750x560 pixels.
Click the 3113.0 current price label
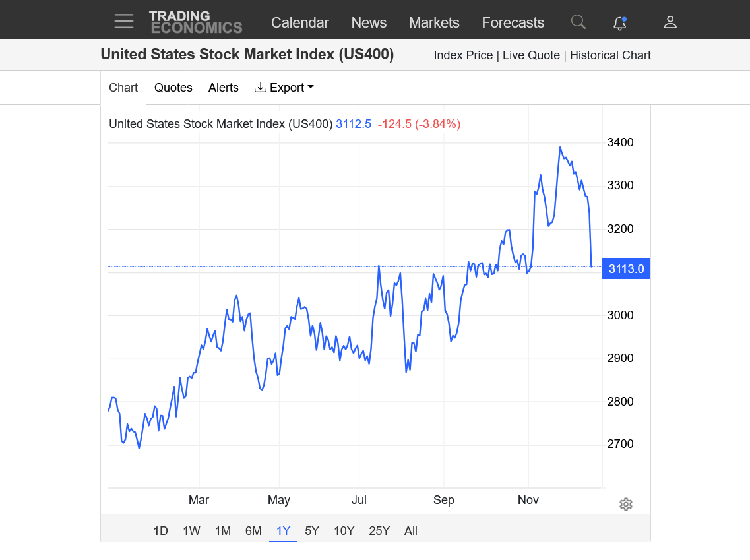pyautogui.click(x=626, y=269)
